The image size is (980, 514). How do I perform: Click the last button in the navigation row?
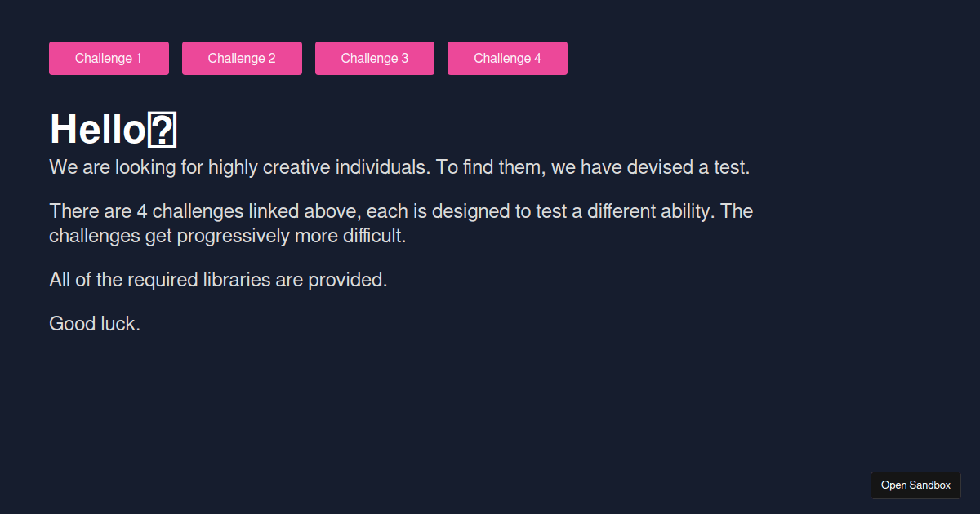507,58
